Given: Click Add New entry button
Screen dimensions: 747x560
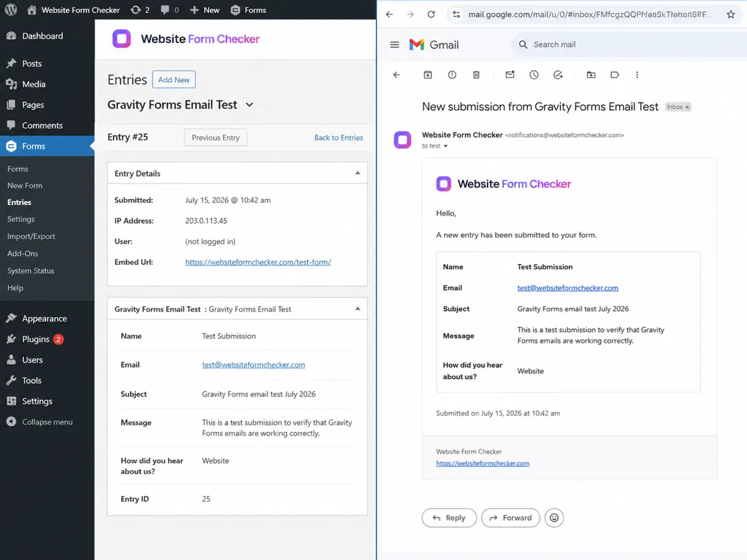Looking at the screenshot, I should [x=174, y=79].
